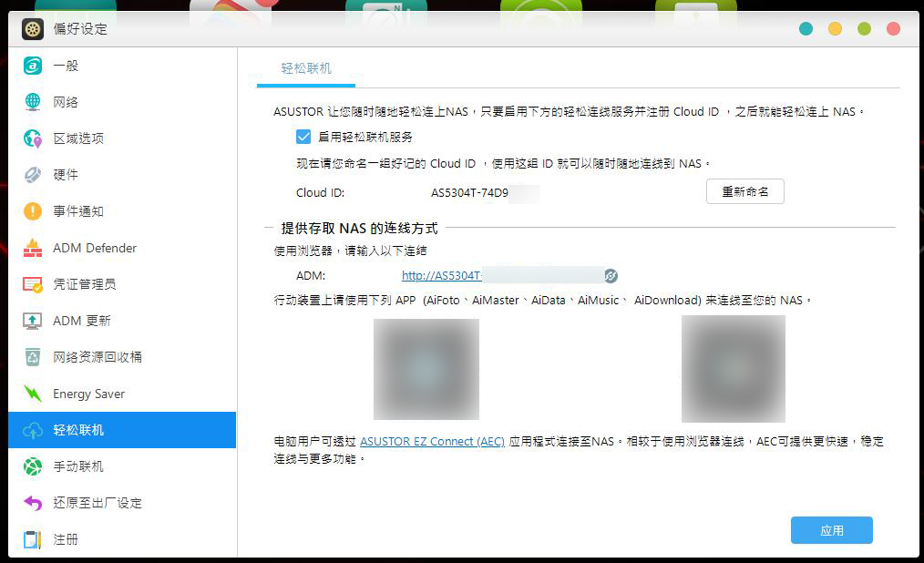Click the Energy Saver lightning icon
Image resolution: width=924 pixels, height=563 pixels.
point(33,394)
